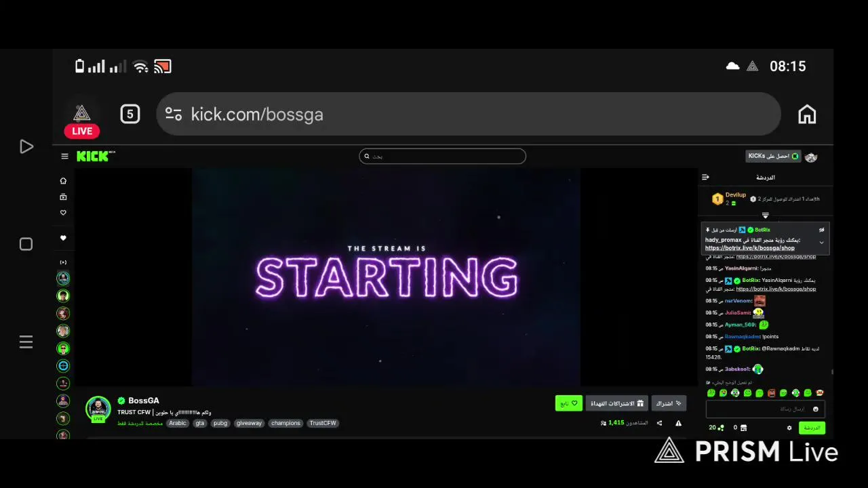Tap the Android home square button
This screenshot has height=488, width=868.
26,244
